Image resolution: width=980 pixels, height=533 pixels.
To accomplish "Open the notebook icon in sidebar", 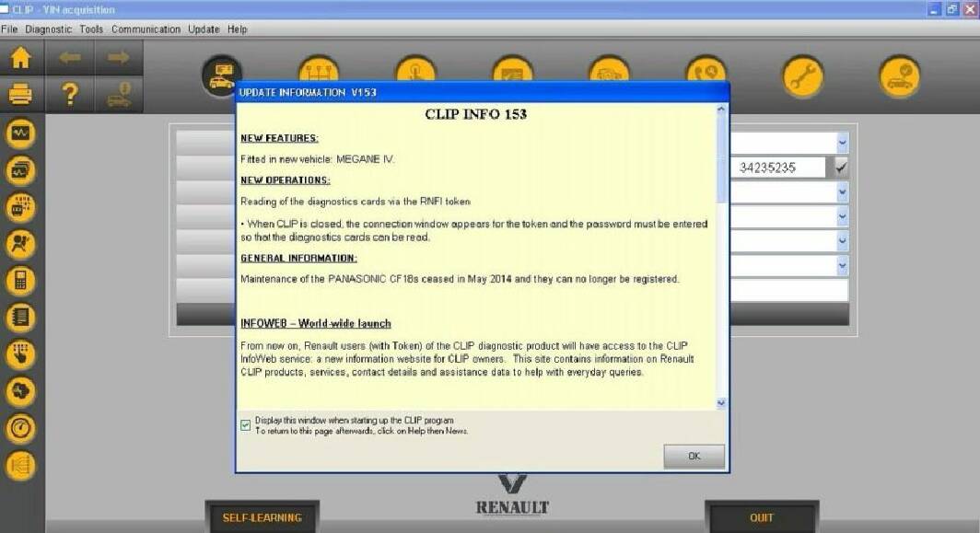I will [x=20, y=318].
